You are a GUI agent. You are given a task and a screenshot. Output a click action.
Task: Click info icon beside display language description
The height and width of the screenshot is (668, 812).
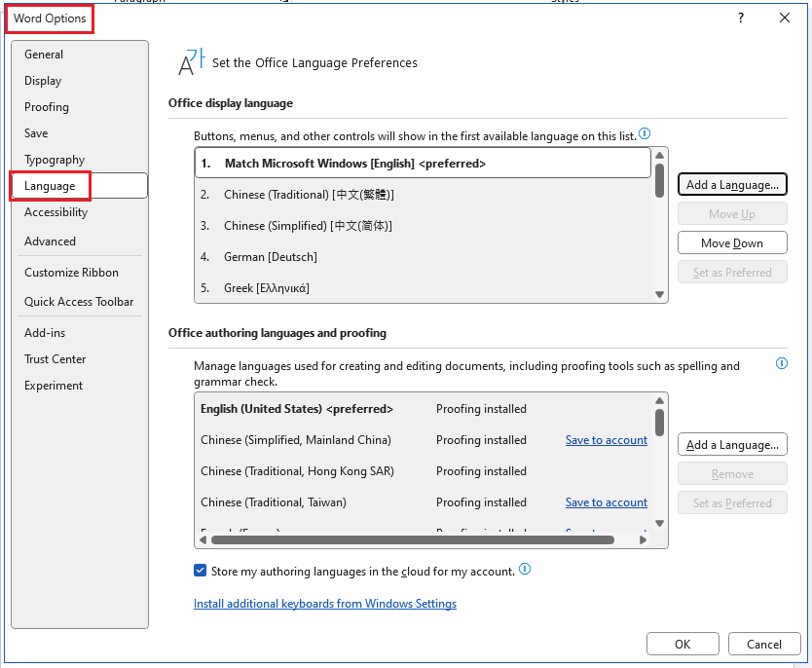645,134
